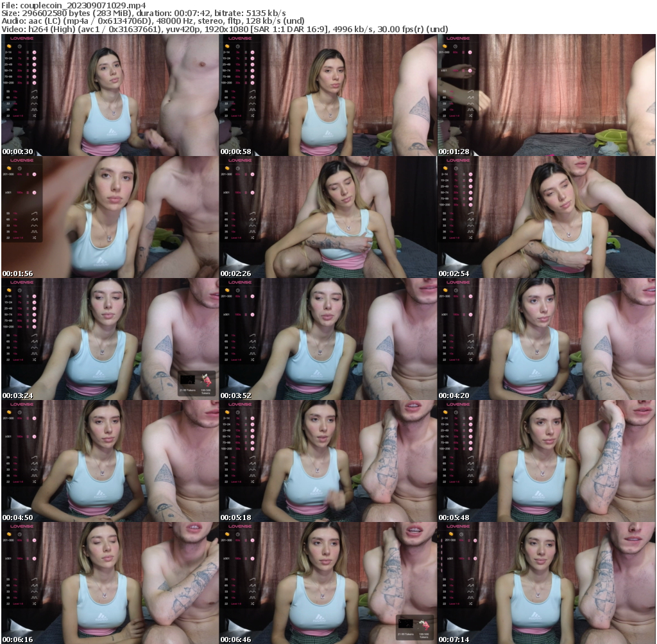Select the gentle low-wave pattern icon
This screenshot has height=644, width=657.
[x=35, y=104]
